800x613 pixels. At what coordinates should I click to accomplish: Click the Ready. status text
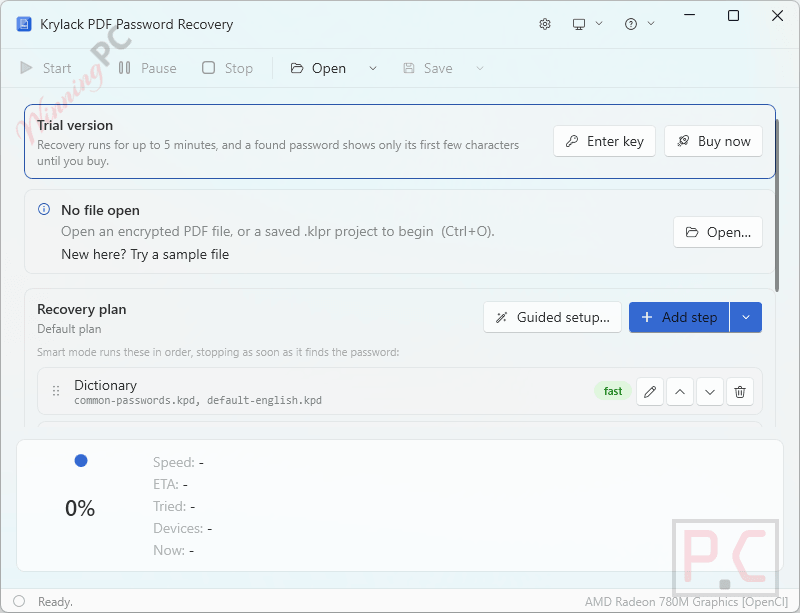[56, 602]
